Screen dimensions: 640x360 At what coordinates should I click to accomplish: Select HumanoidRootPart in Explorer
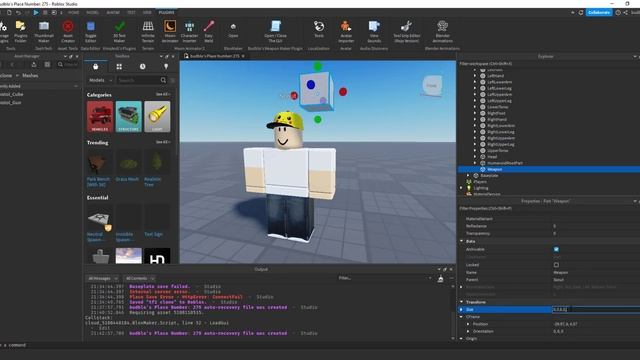pyautogui.click(x=505, y=163)
